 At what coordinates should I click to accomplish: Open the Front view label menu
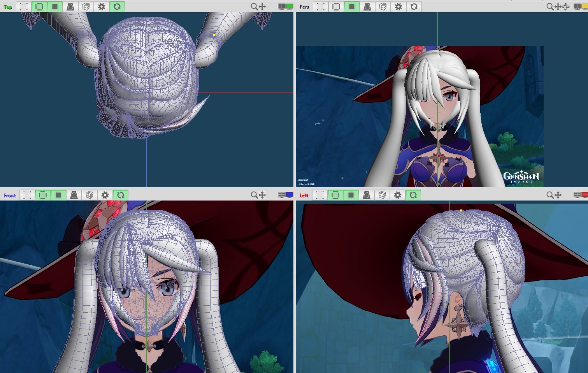[x=10, y=195]
